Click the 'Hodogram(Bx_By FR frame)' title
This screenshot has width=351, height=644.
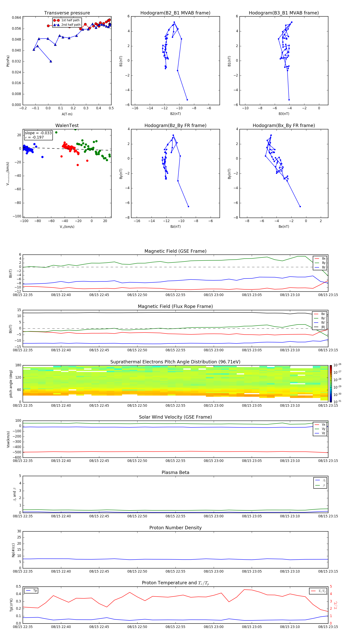284,125
